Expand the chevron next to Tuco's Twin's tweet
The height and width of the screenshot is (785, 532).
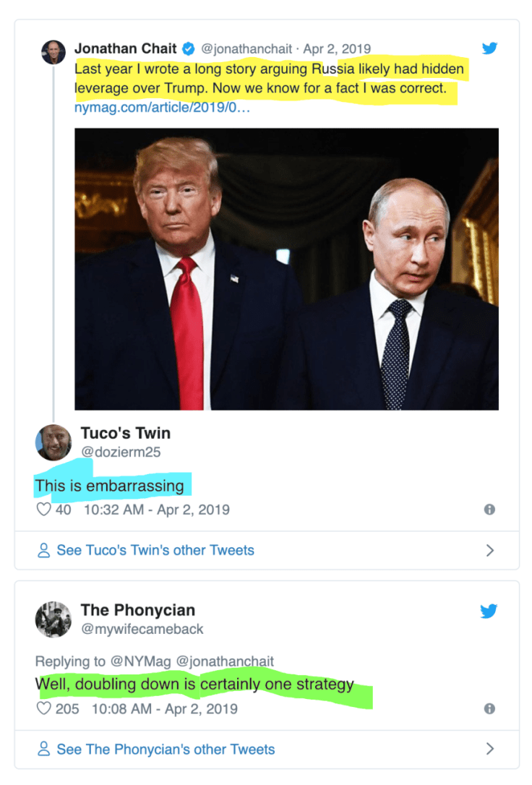coord(492,551)
